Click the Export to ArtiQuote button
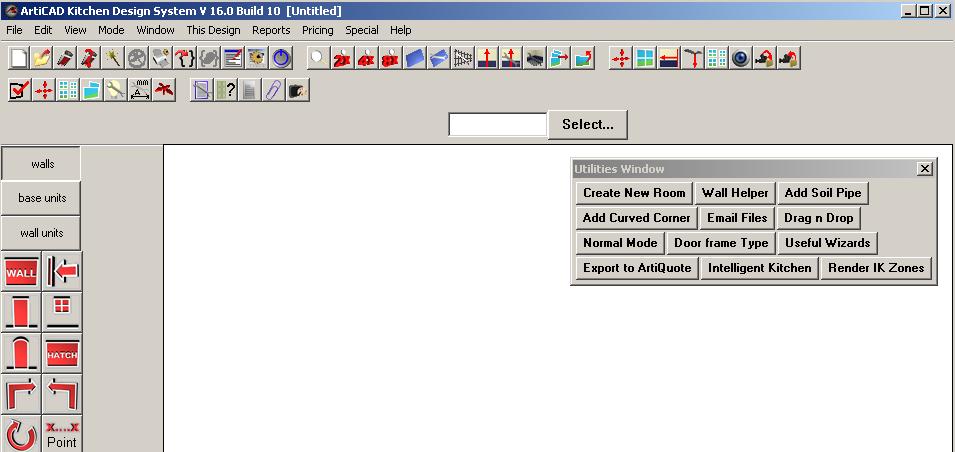Viewport: 955px width, 452px height. pos(637,267)
